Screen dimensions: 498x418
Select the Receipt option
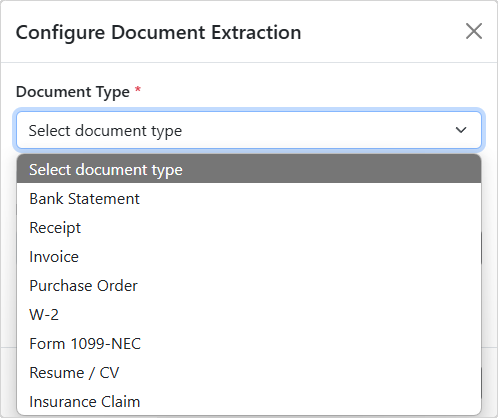click(249, 228)
